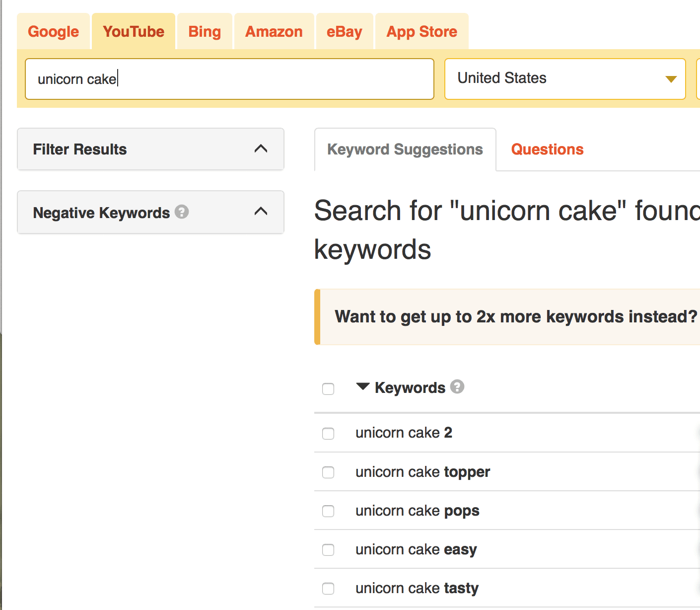The width and height of the screenshot is (700, 610).
Task: Open the Amazon tab
Action: tap(274, 31)
